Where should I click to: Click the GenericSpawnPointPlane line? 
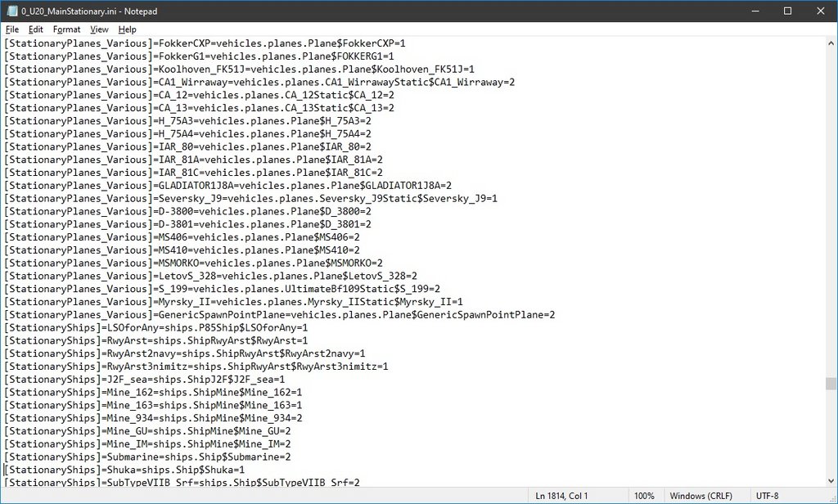click(280, 314)
